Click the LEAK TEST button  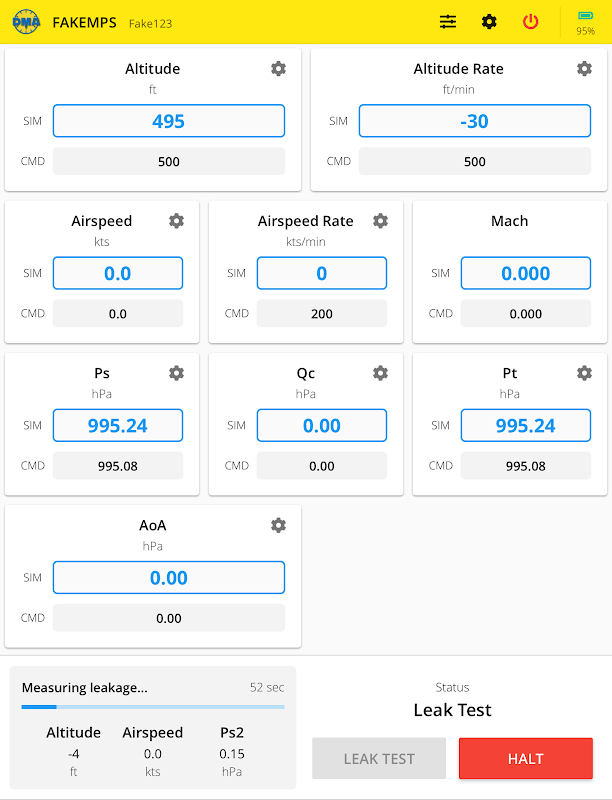point(379,758)
